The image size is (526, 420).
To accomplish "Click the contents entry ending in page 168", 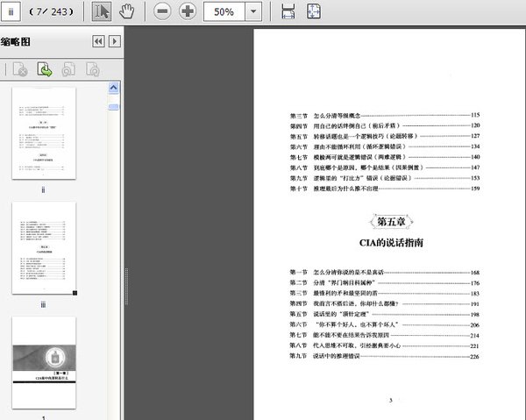I will (385, 273).
